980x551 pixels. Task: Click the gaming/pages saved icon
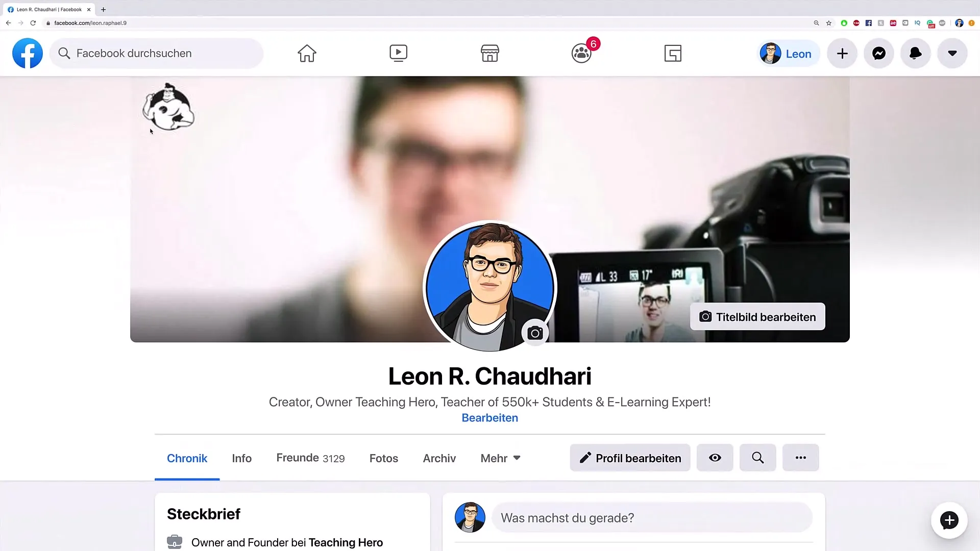click(x=673, y=53)
